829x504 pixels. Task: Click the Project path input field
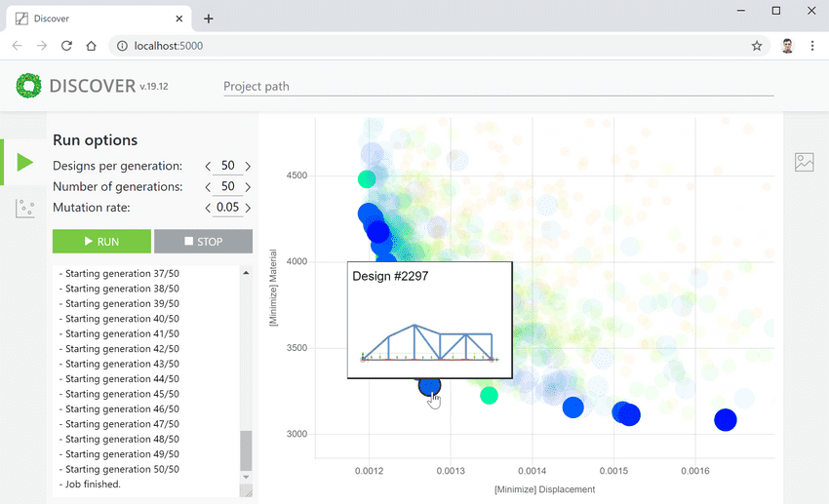497,86
